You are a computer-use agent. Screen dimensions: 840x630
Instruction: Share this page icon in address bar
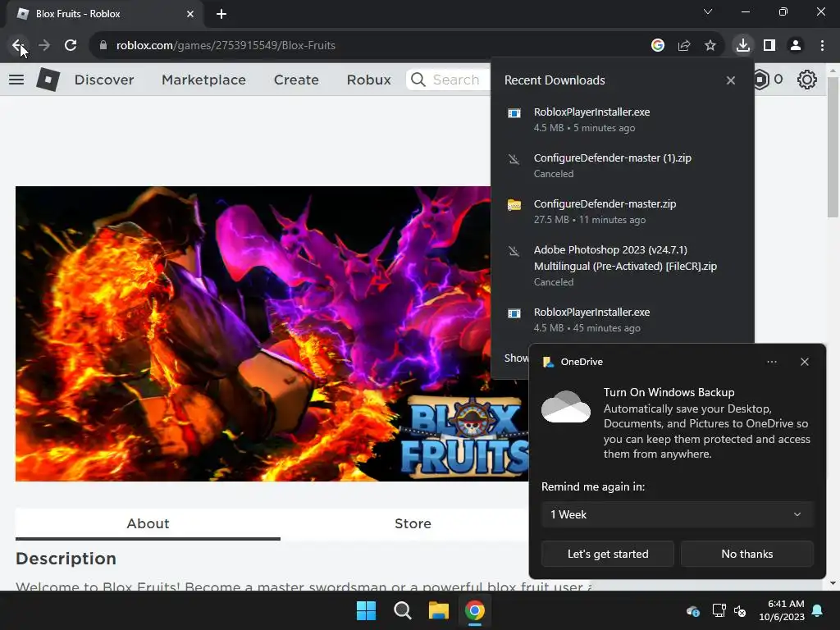coord(684,45)
